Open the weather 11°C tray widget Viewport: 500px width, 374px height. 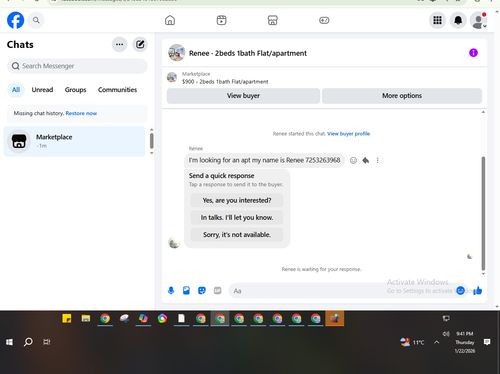[412, 342]
